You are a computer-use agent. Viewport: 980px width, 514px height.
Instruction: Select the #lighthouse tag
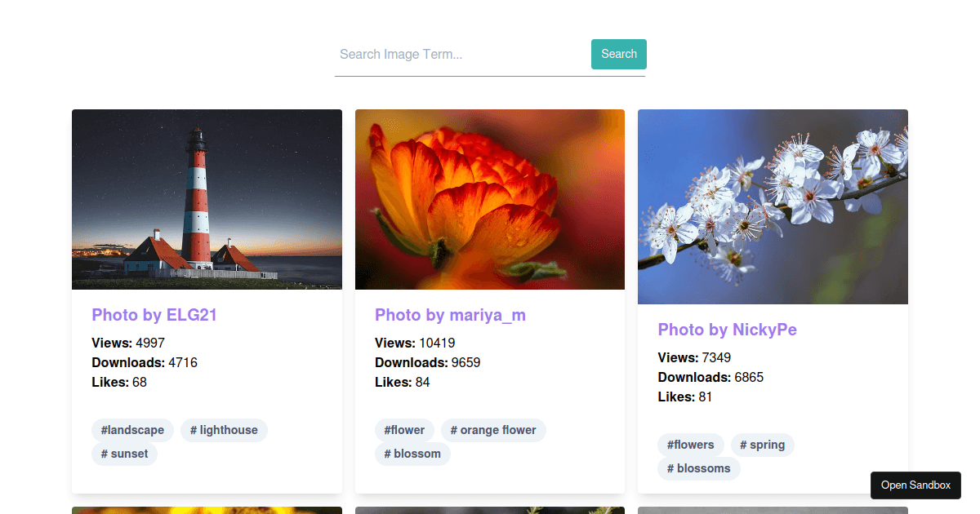pos(224,430)
